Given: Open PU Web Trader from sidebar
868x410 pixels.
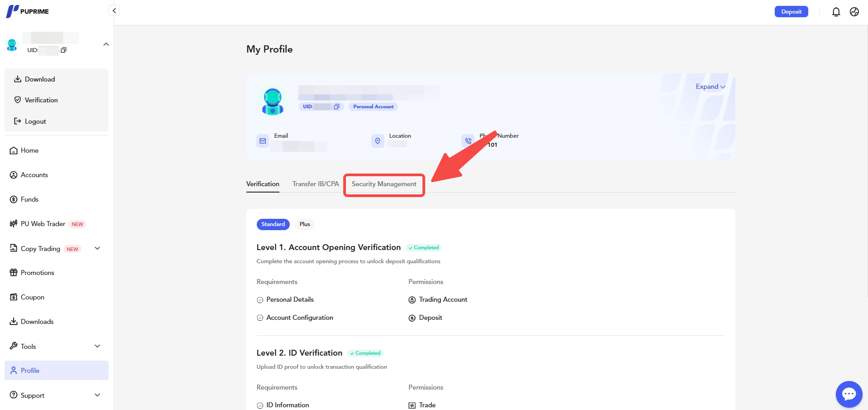Looking at the screenshot, I should (x=43, y=224).
